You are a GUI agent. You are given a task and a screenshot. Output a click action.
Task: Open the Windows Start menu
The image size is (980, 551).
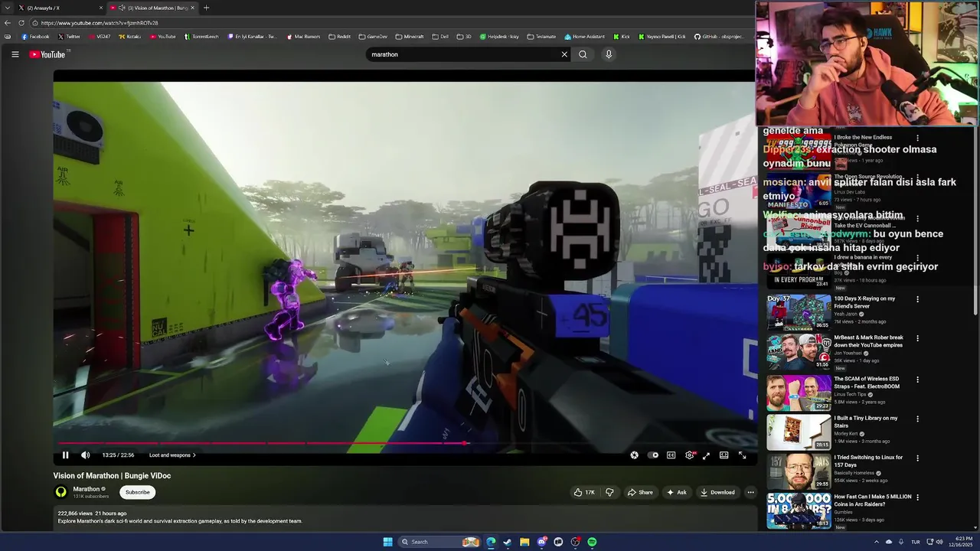387,542
